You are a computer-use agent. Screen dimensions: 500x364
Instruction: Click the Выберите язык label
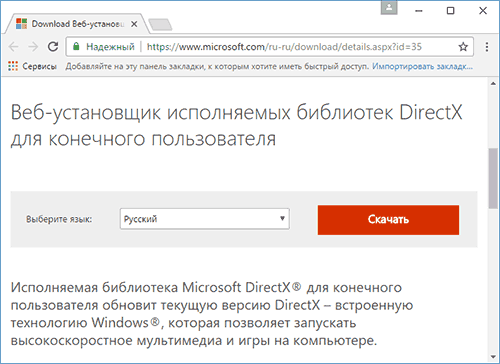[59, 219]
